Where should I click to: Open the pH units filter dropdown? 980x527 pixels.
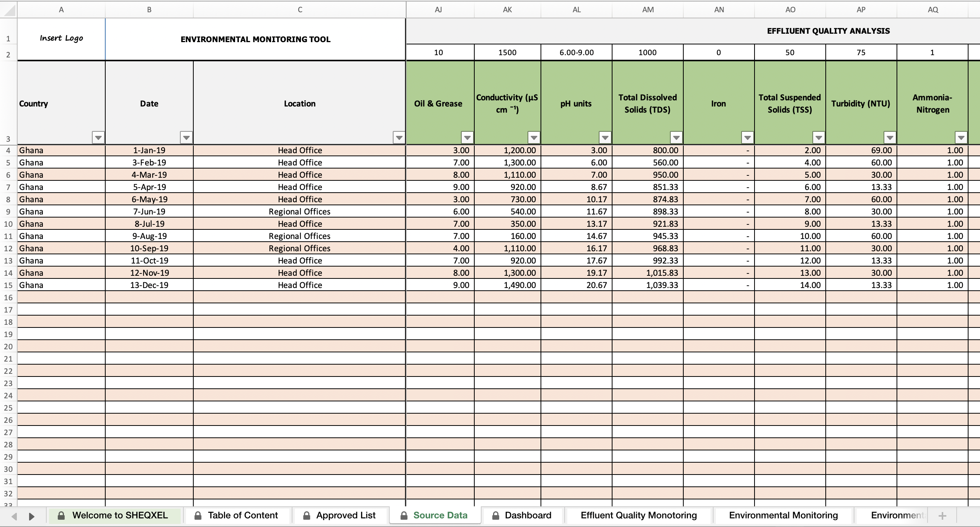click(605, 137)
